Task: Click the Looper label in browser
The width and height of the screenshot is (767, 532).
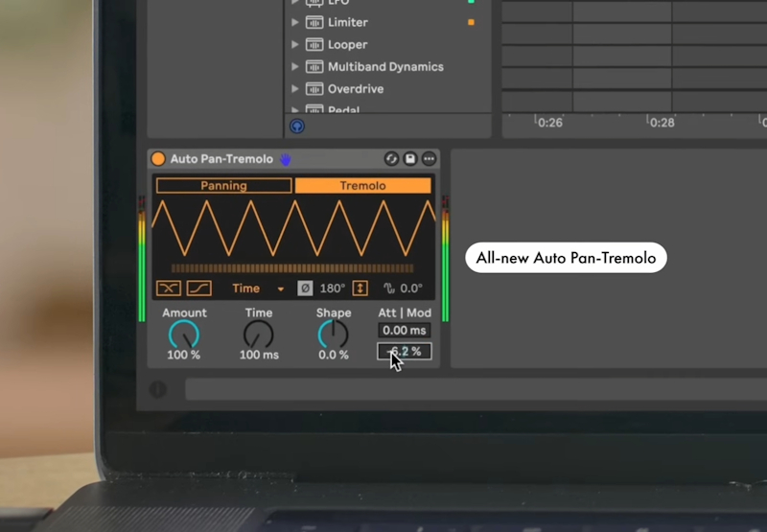Action: (347, 44)
